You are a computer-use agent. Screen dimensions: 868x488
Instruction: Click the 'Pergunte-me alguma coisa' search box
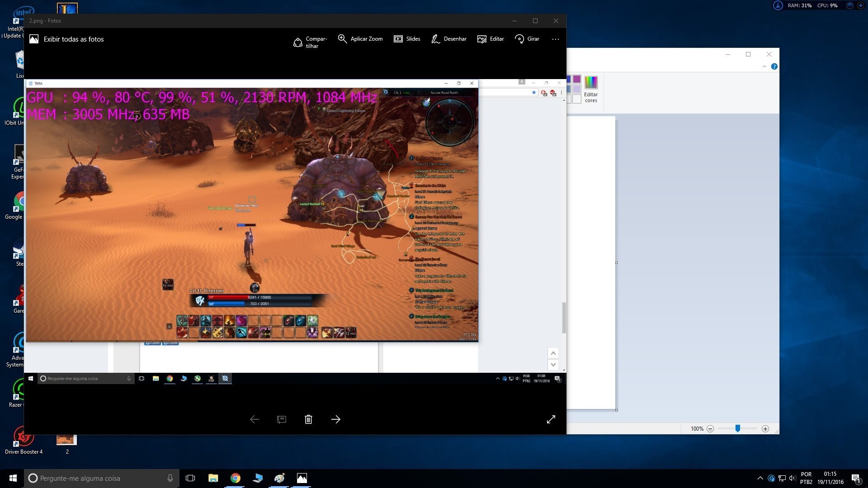(101, 478)
